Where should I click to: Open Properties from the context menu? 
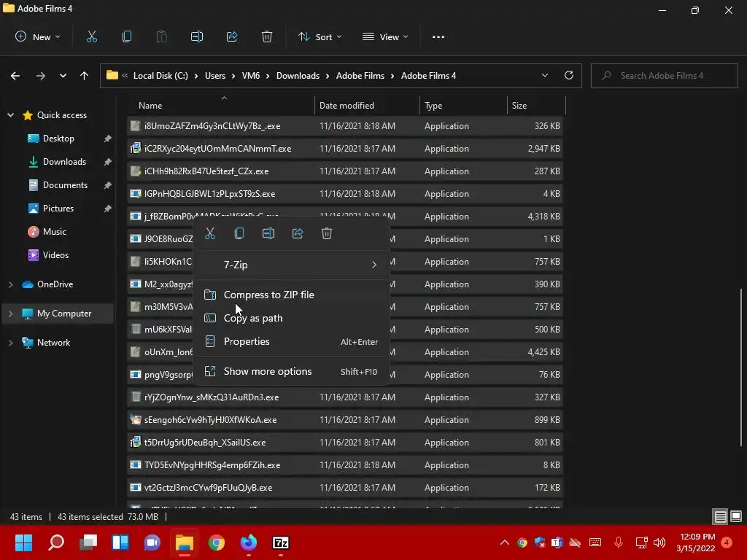point(292,341)
